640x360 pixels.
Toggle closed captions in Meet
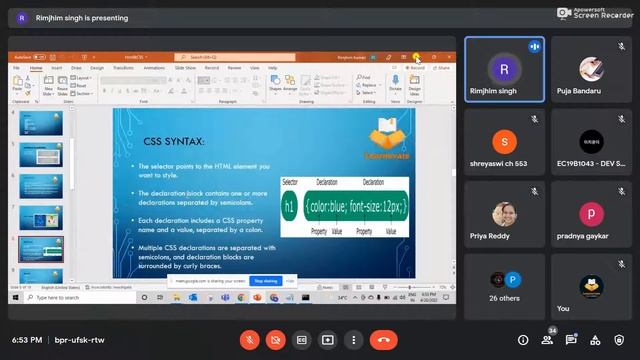point(302,340)
